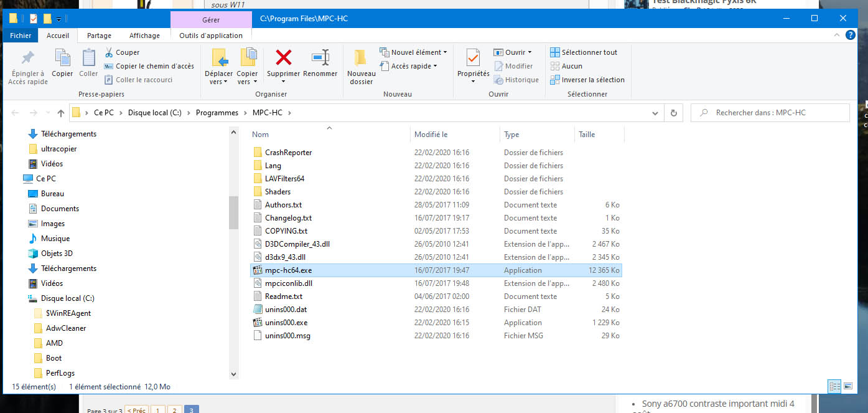The image size is (868, 413).
Task: Select Authors.txt file
Action: (x=283, y=205)
